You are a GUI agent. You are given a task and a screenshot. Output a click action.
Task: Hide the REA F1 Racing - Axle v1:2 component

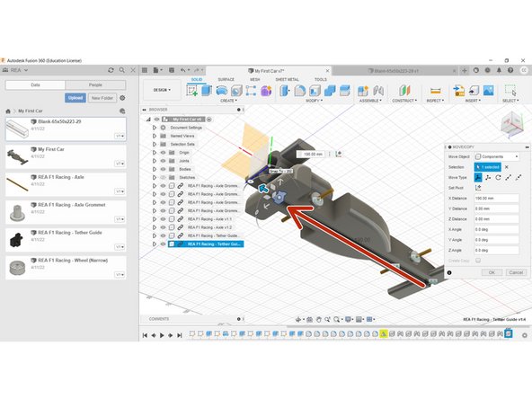164,227
